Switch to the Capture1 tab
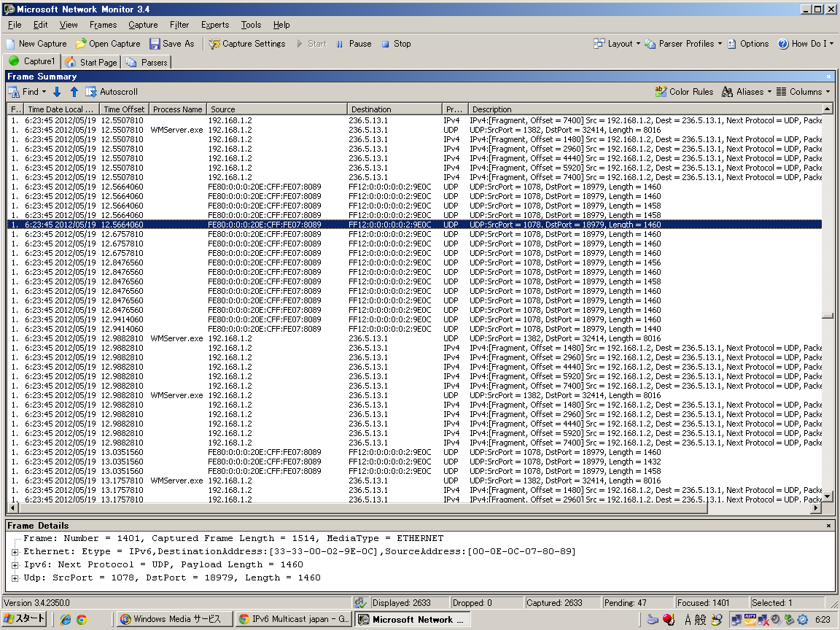The image size is (840, 630). 31,61
